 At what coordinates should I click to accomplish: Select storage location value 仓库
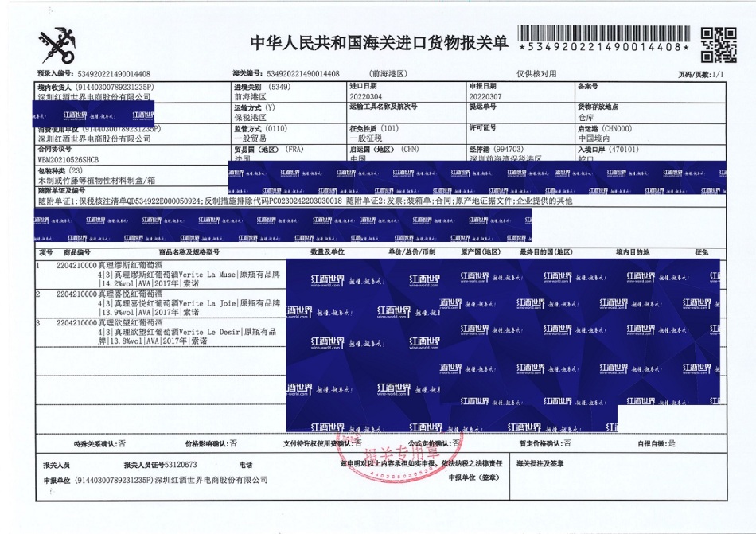(x=586, y=117)
